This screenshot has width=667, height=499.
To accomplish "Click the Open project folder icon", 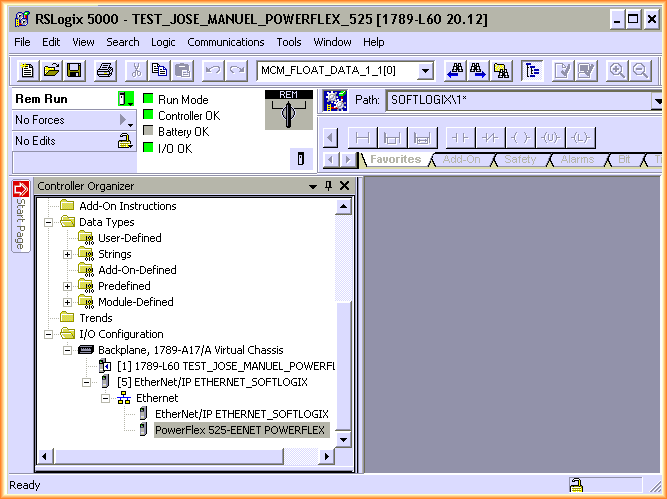I will (50, 70).
